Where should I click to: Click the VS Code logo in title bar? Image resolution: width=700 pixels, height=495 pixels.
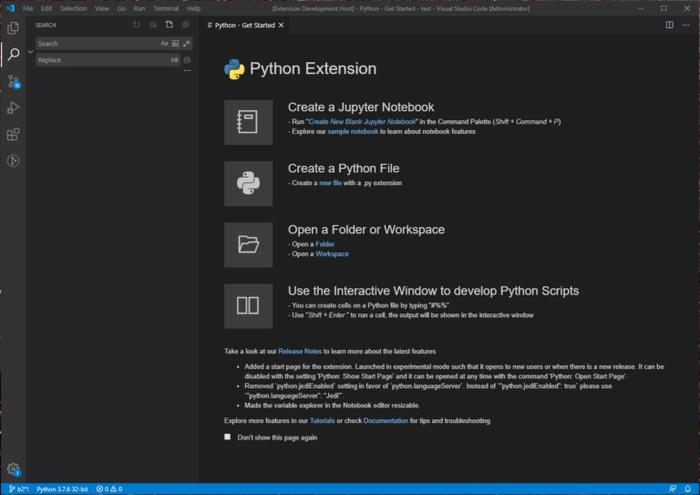10,8
